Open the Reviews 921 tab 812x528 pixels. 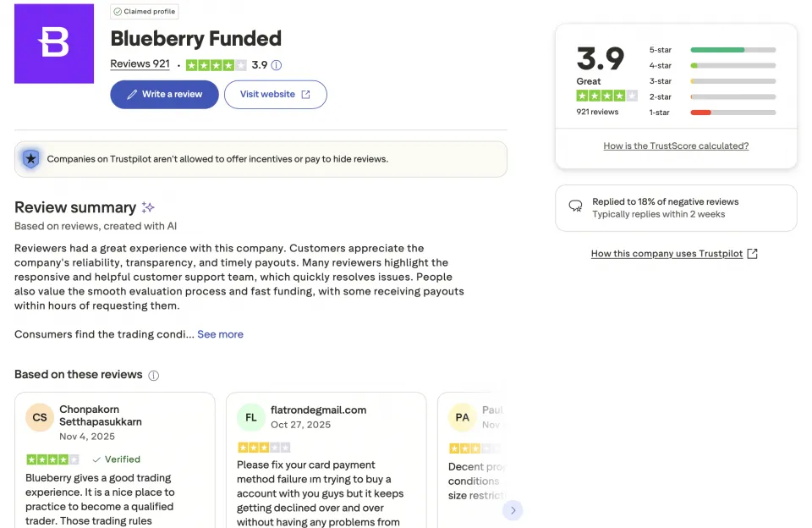[140, 63]
